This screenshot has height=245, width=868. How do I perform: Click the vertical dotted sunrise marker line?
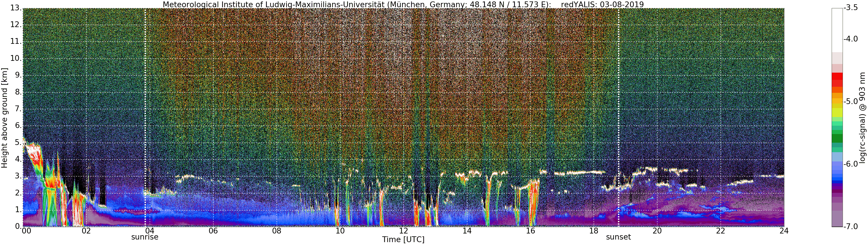tap(145, 118)
